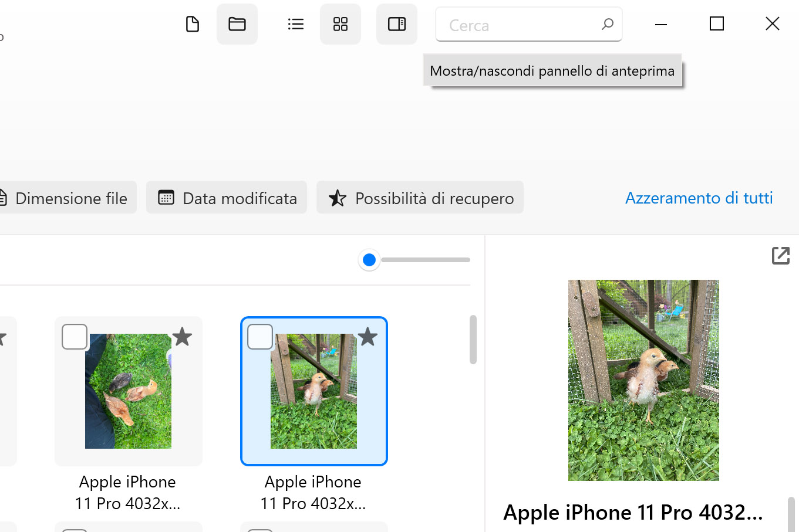Image resolution: width=799 pixels, height=532 pixels.
Task: Adjust the thumbnail size slider handle
Action: pos(369,260)
